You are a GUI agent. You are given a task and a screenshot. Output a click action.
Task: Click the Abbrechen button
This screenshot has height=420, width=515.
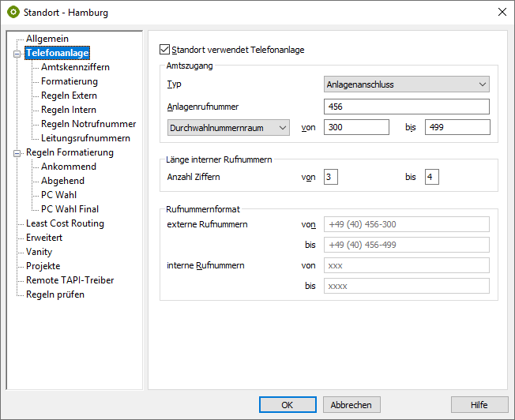351,404
